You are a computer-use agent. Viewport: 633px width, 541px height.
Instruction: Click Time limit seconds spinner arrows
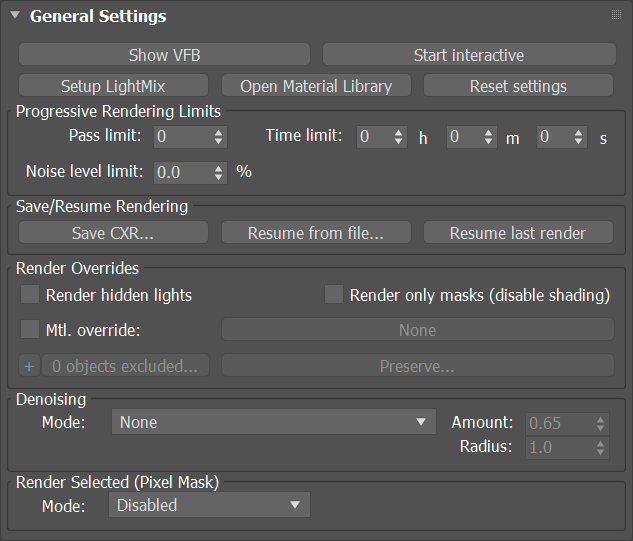click(579, 137)
